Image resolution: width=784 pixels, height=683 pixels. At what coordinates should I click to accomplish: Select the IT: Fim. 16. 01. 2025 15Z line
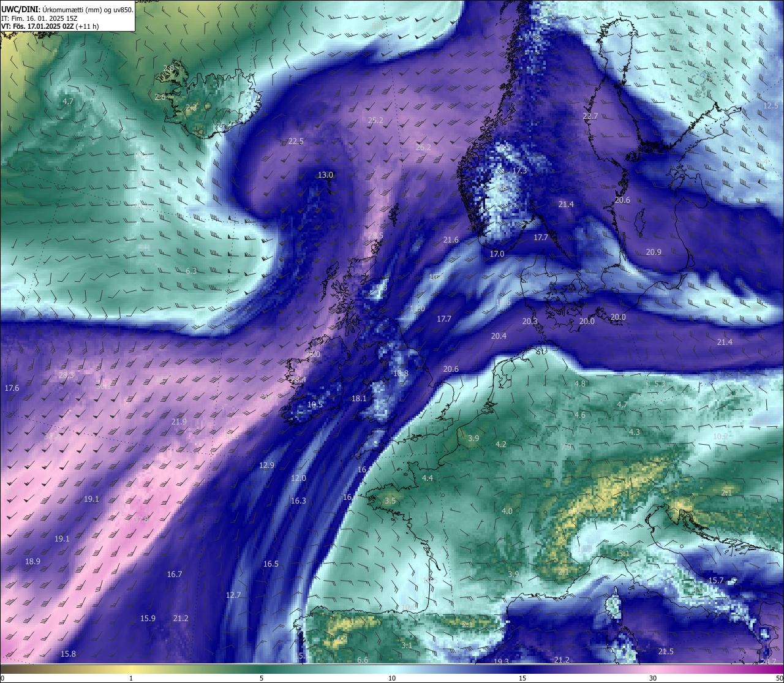[x=40, y=18]
